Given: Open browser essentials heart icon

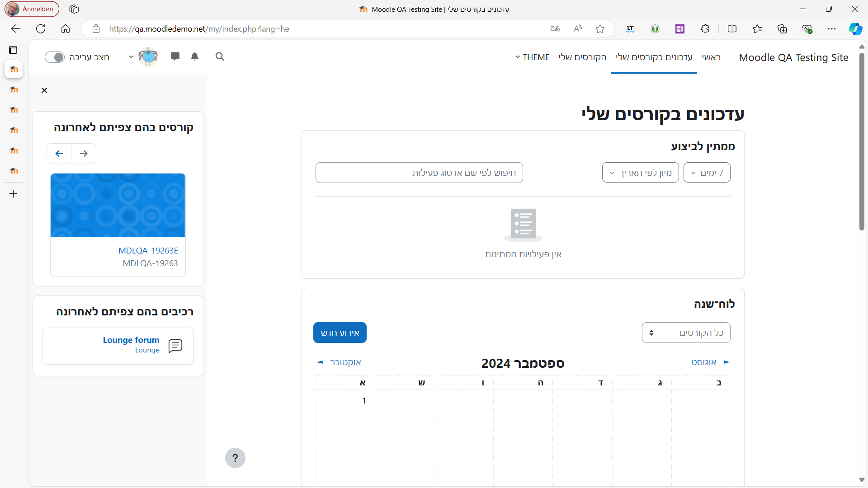Looking at the screenshot, I should [807, 29].
